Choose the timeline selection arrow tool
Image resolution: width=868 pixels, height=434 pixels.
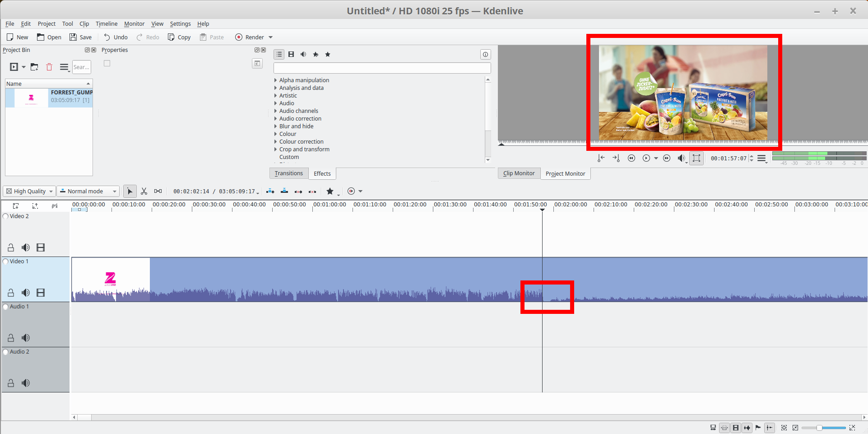point(130,191)
